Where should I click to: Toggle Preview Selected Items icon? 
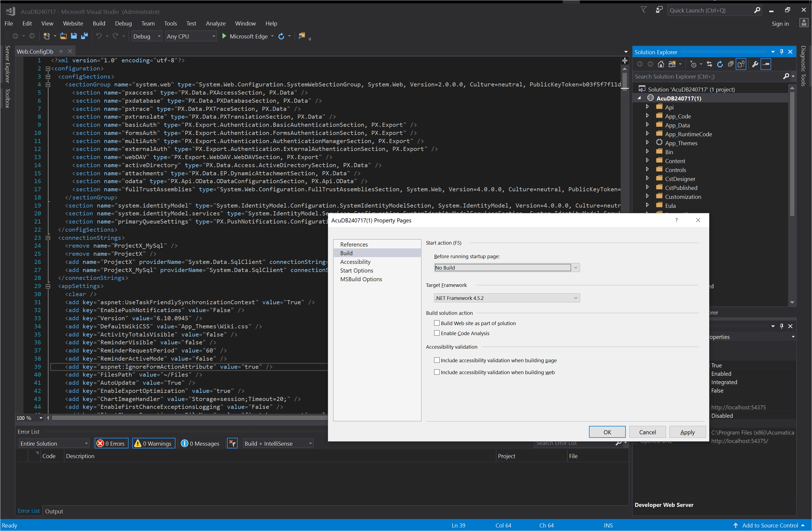click(x=766, y=64)
